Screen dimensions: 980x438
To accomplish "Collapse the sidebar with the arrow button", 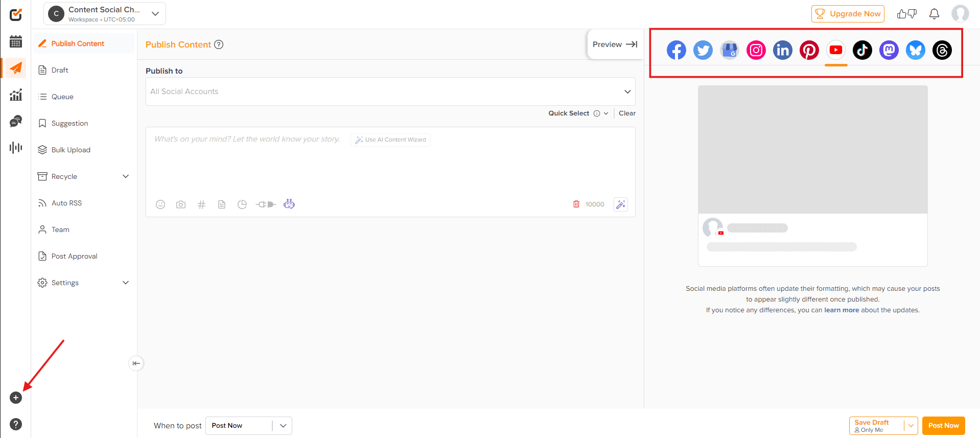I will pos(136,363).
